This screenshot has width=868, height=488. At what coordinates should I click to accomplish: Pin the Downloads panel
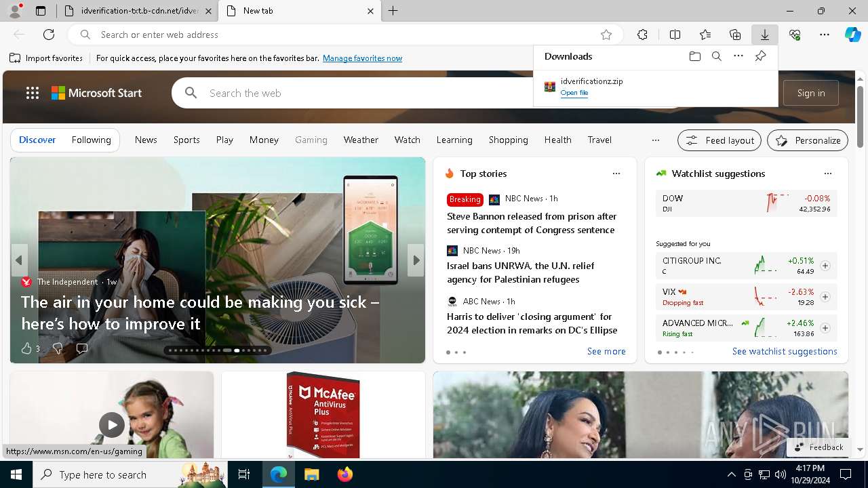(760, 56)
